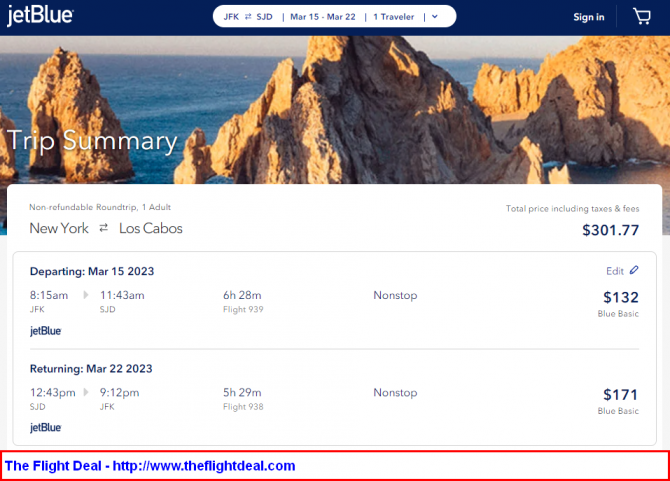The image size is (670, 481).
Task: Click the New York city name
Action: pyautogui.click(x=59, y=229)
